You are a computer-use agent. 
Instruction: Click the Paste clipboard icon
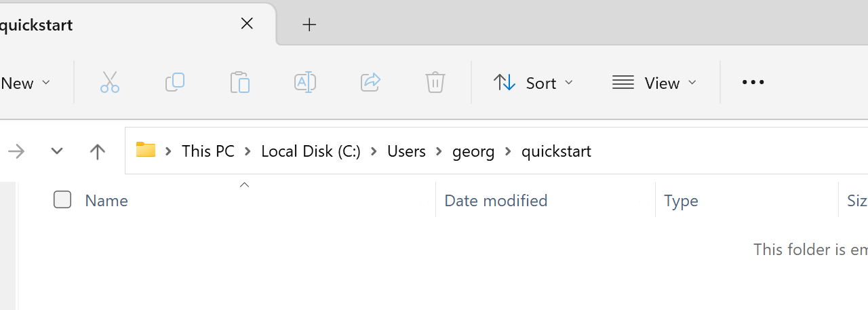coord(239,83)
